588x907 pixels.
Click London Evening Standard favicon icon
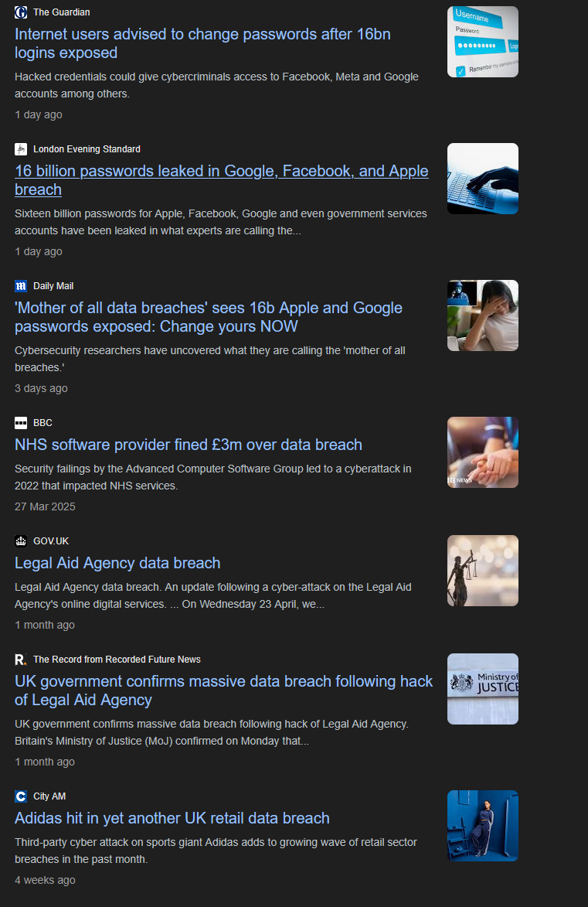pyautogui.click(x=21, y=149)
